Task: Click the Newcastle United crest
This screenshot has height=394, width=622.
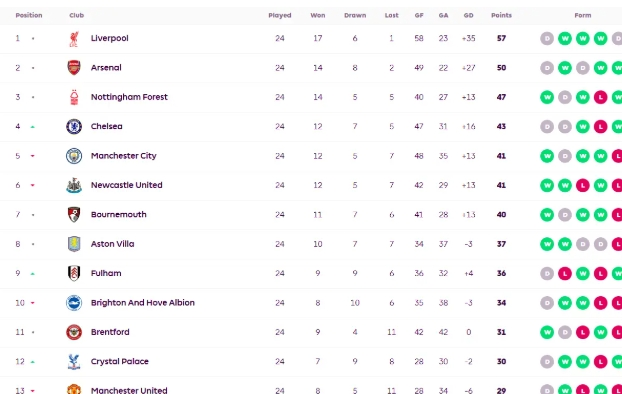Action: (x=74, y=185)
